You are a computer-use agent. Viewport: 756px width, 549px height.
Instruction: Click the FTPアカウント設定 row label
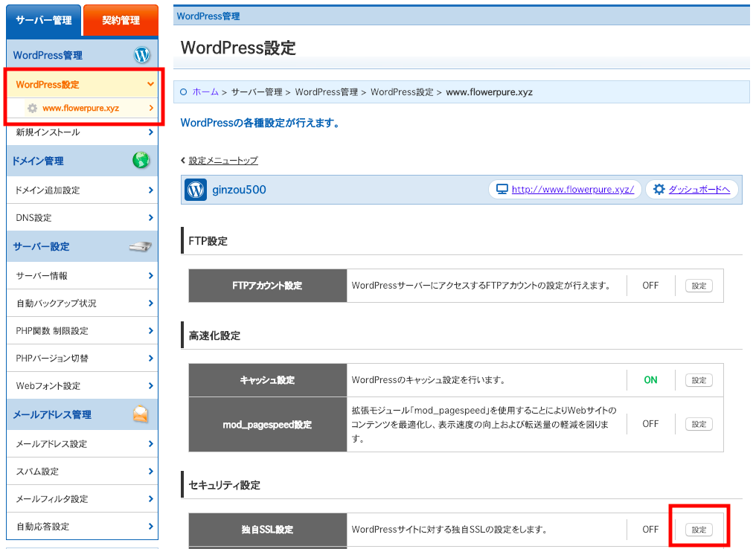pyautogui.click(x=268, y=286)
